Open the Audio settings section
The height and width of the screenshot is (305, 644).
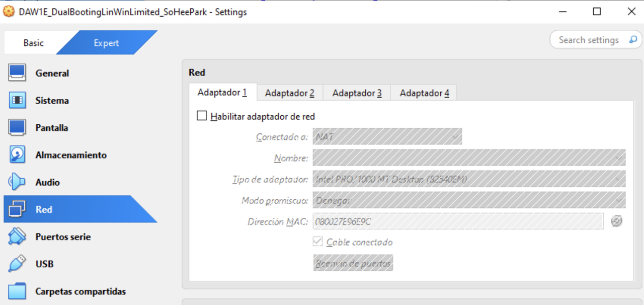point(80,182)
